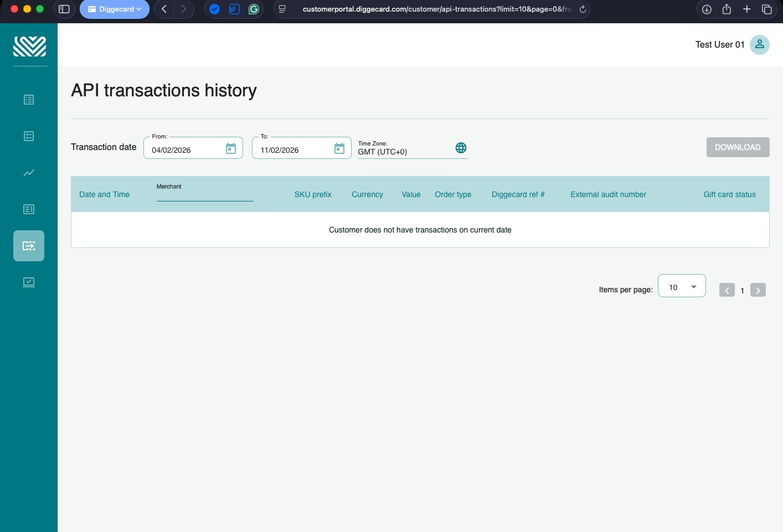
Task: Click the Gift card status column header
Action: point(729,195)
